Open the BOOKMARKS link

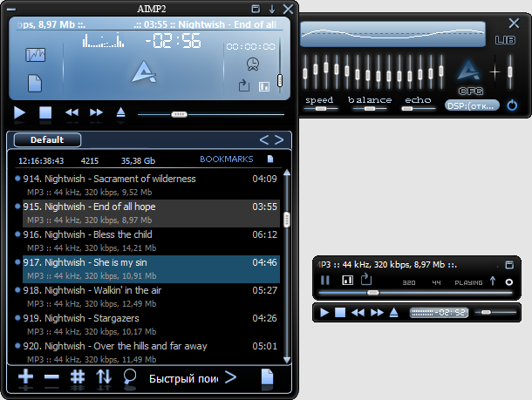coord(226,159)
